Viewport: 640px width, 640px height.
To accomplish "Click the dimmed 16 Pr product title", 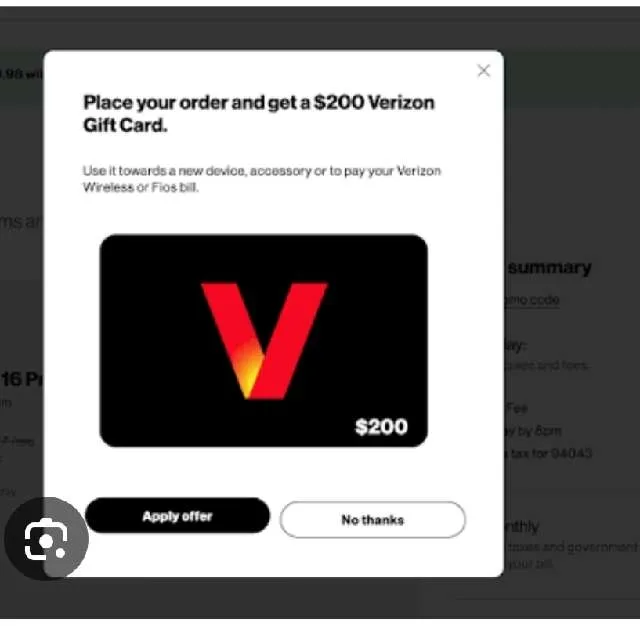I will (21, 379).
